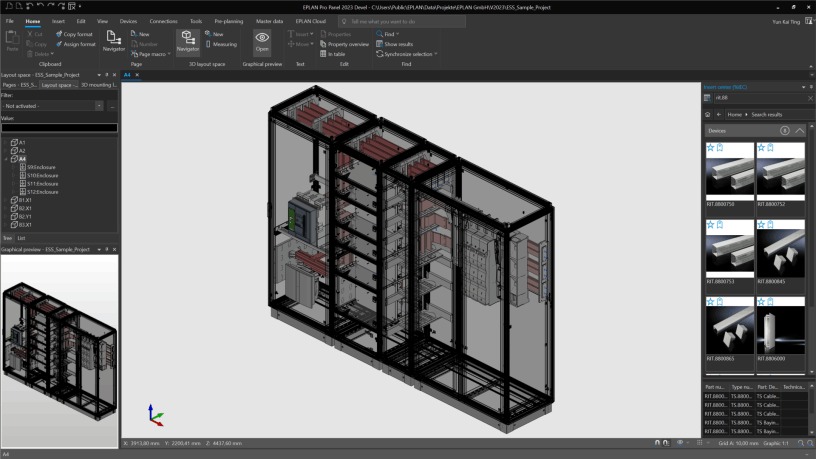The width and height of the screenshot is (816, 459).
Task: Click tag icon on RIT.8800752 card
Action: pos(770,148)
